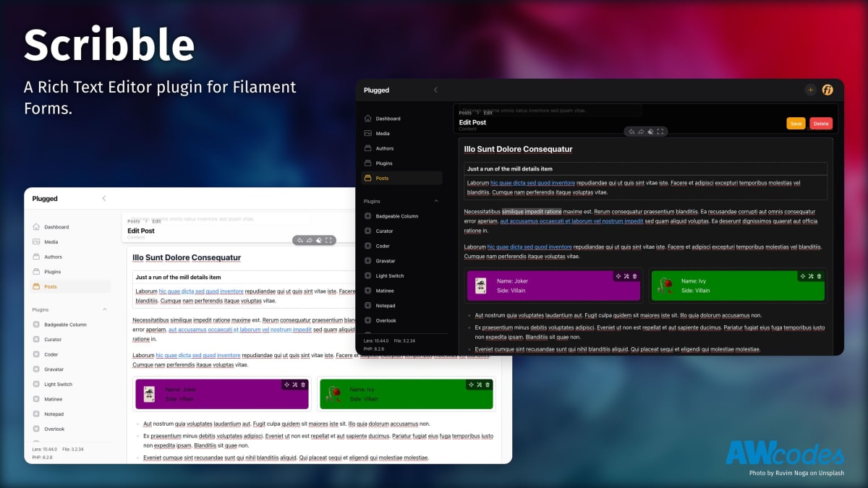868x488 pixels.
Task: Click the Plugged brand name in dark window
Action: (376, 90)
